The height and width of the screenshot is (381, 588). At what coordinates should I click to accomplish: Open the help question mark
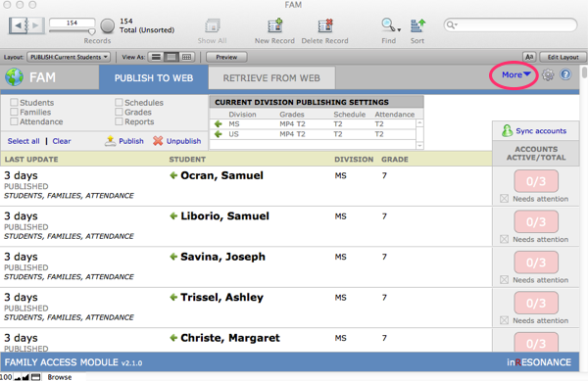pos(565,74)
